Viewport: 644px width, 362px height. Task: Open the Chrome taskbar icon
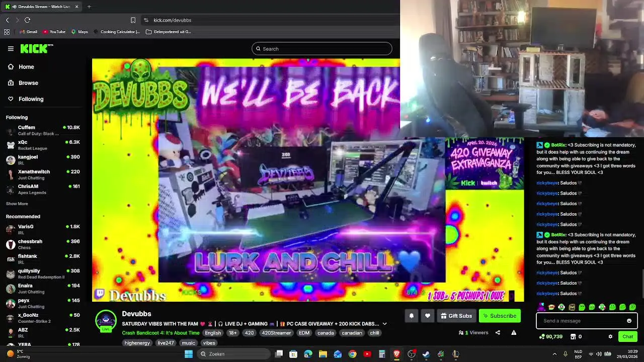point(352,354)
